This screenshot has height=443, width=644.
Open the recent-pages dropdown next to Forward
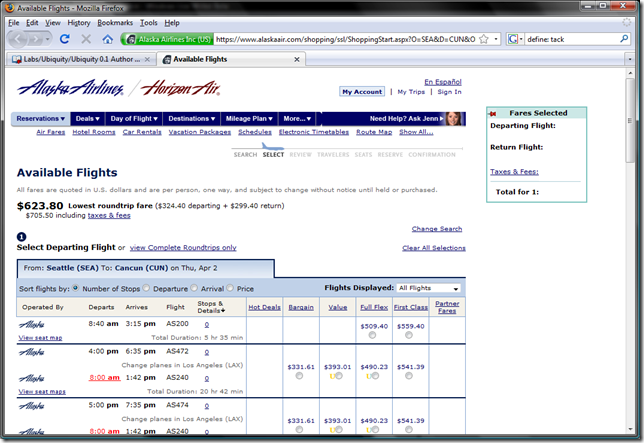point(48,39)
